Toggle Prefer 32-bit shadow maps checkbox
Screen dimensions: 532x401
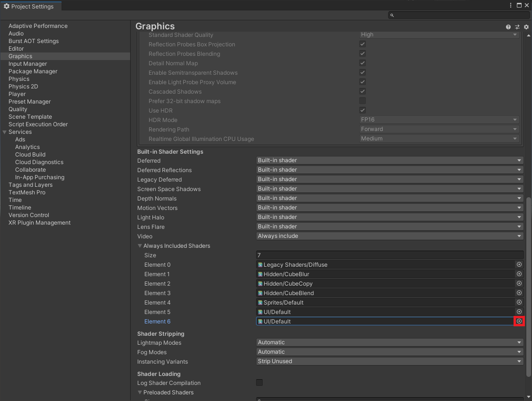363,101
